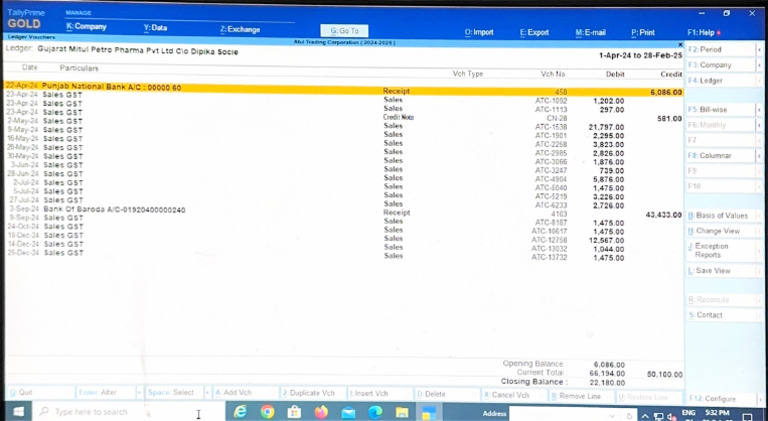Close ledger view with small X
The height and width of the screenshot is (421, 768).
pyautogui.click(x=680, y=46)
